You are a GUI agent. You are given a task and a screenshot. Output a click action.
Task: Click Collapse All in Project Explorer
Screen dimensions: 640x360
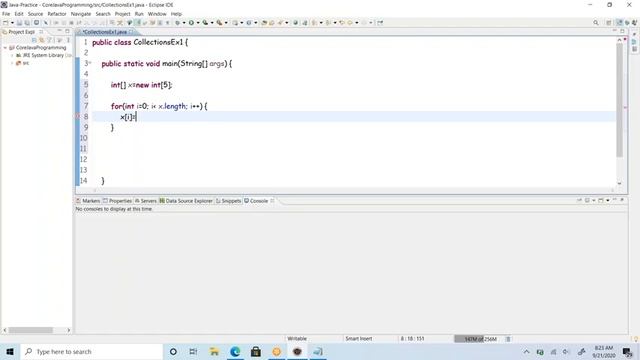click(34, 40)
